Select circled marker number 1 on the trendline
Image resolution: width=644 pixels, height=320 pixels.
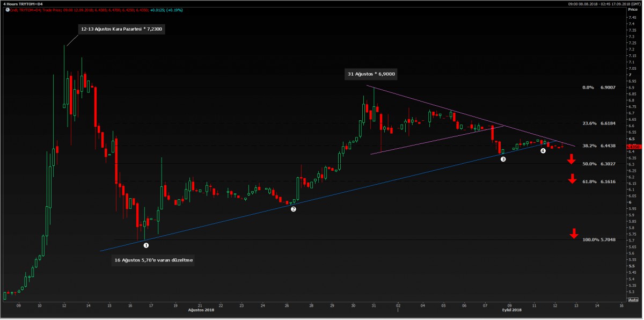[146, 245]
